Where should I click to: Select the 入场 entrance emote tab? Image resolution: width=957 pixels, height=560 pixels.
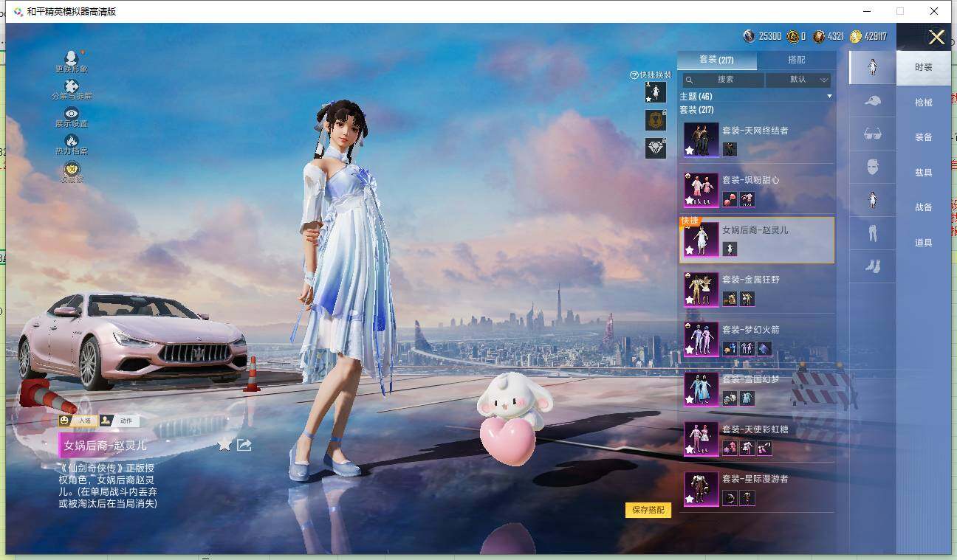(78, 421)
